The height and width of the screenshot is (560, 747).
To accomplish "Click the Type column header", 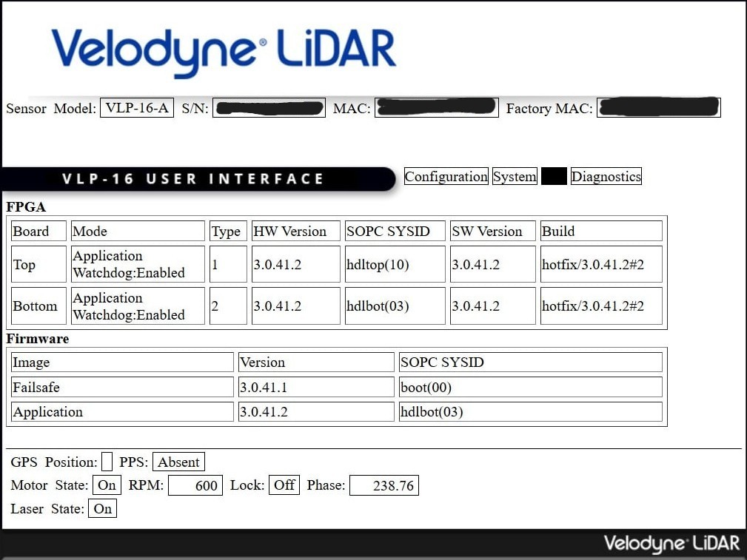I will (x=228, y=231).
